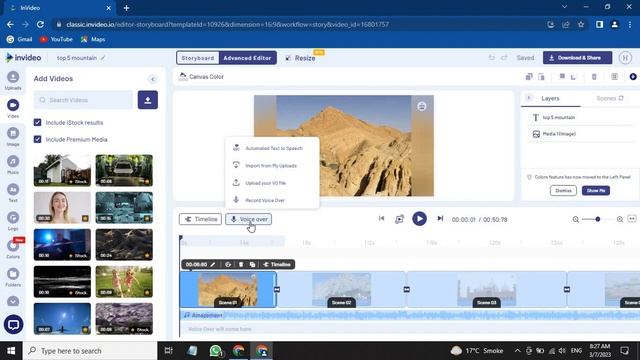Screen dimensions: 640x360
Task: Click the delete trash icon in canvas toolbar
Action: tap(594, 77)
